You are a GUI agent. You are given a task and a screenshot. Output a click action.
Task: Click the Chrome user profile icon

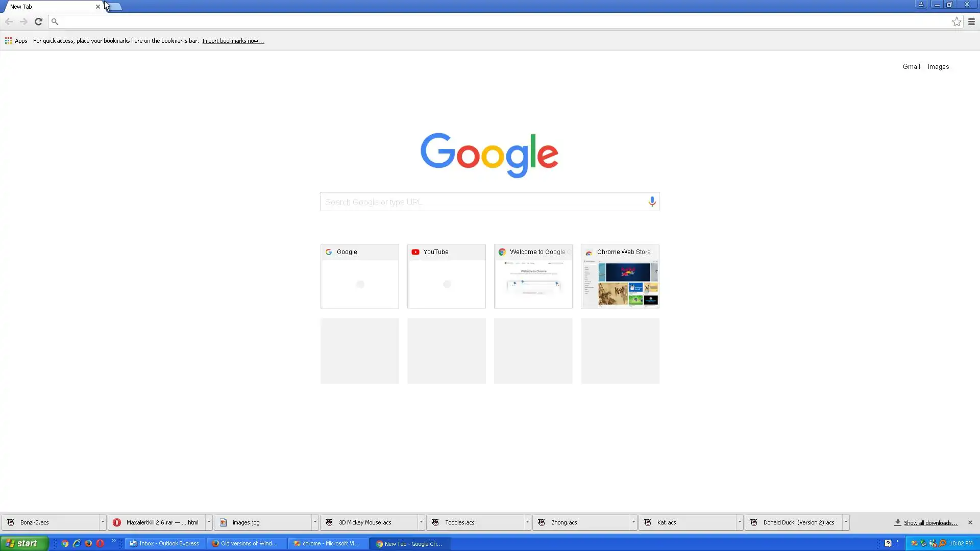(x=921, y=5)
